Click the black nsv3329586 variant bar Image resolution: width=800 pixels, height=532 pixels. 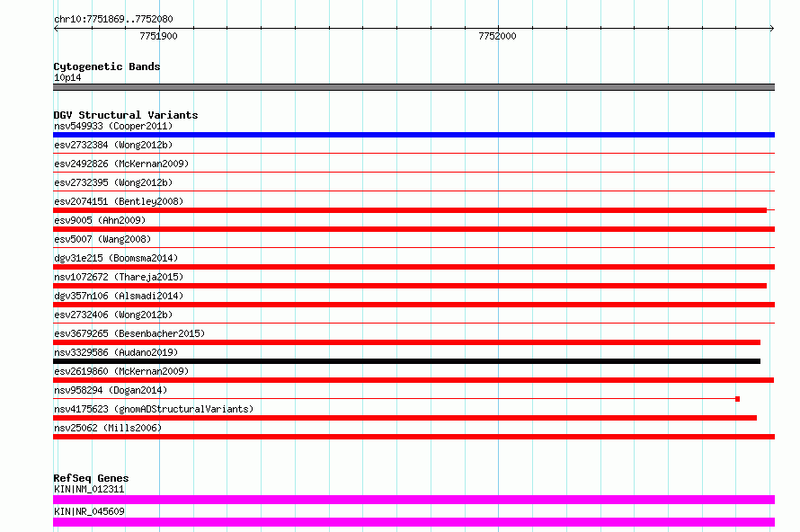click(x=406, y=361)
